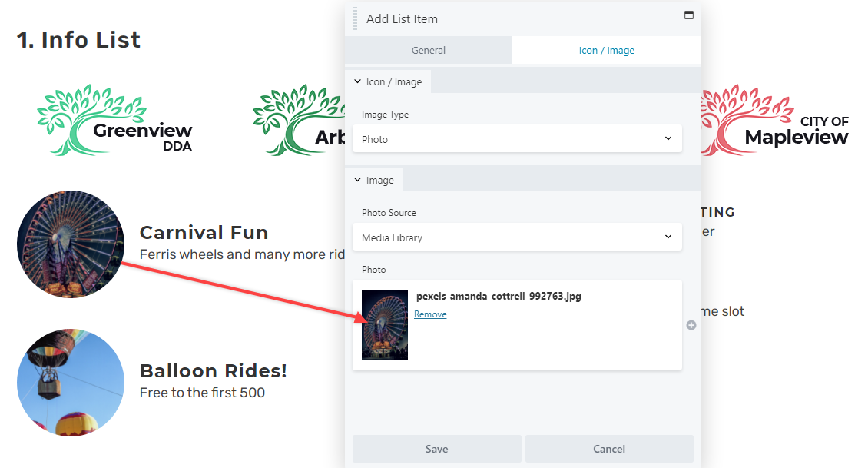Viewport: 868px width, 468px height.
Task: Collapse the Image section chevron
Action: click(x=358, y=180)
